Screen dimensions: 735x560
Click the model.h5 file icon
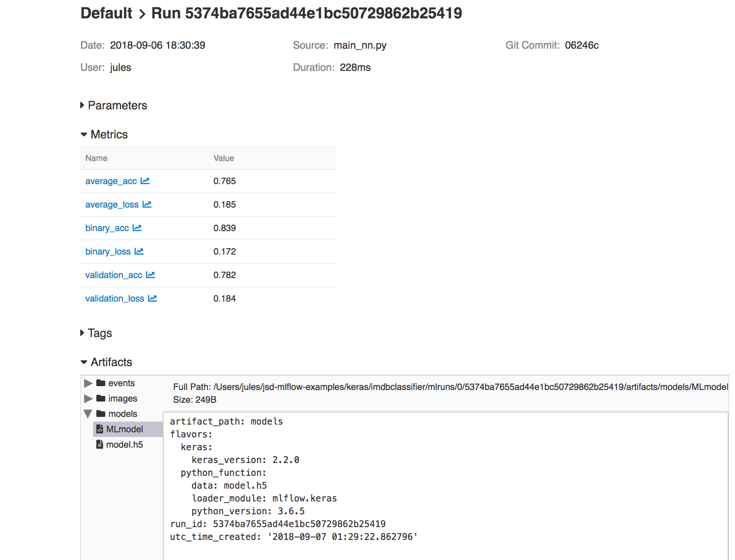point(100,444)
